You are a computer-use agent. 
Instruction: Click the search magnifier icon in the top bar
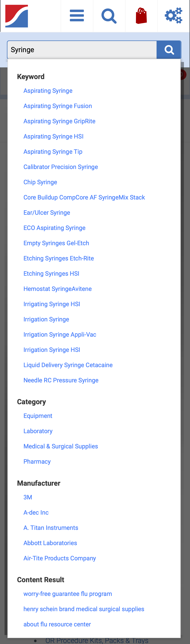pos(109,16)
